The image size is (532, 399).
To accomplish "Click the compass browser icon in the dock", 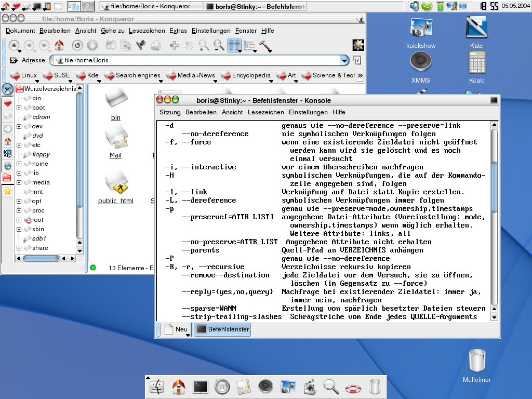I will tap(222, 387).
